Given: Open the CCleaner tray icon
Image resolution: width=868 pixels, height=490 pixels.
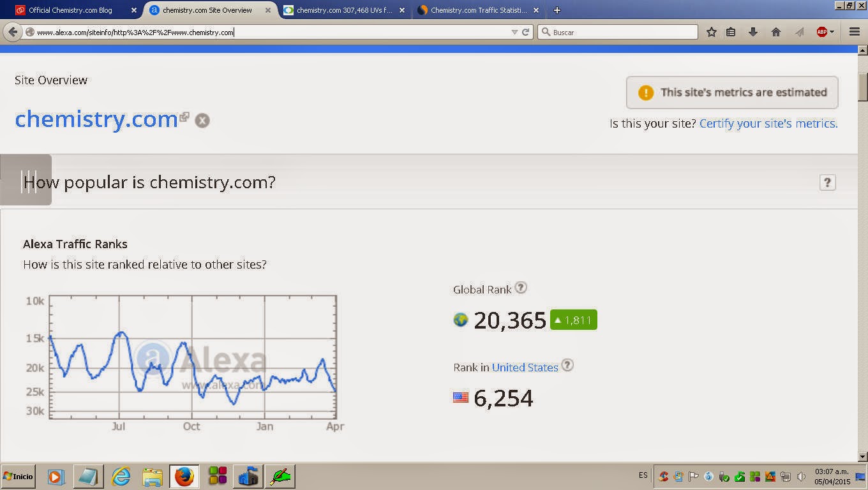Looking at the screenshot, I should pos(664,477).
